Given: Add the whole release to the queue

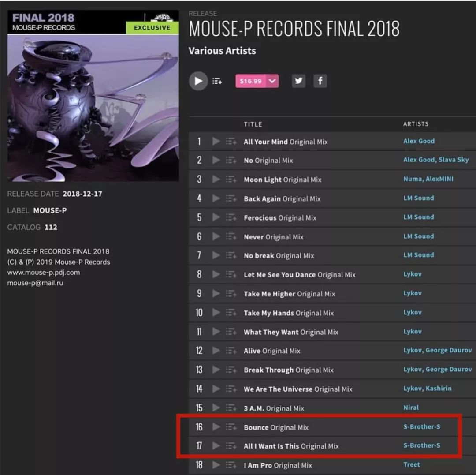Looking at the screenshot, I should (x=217, y=81).
